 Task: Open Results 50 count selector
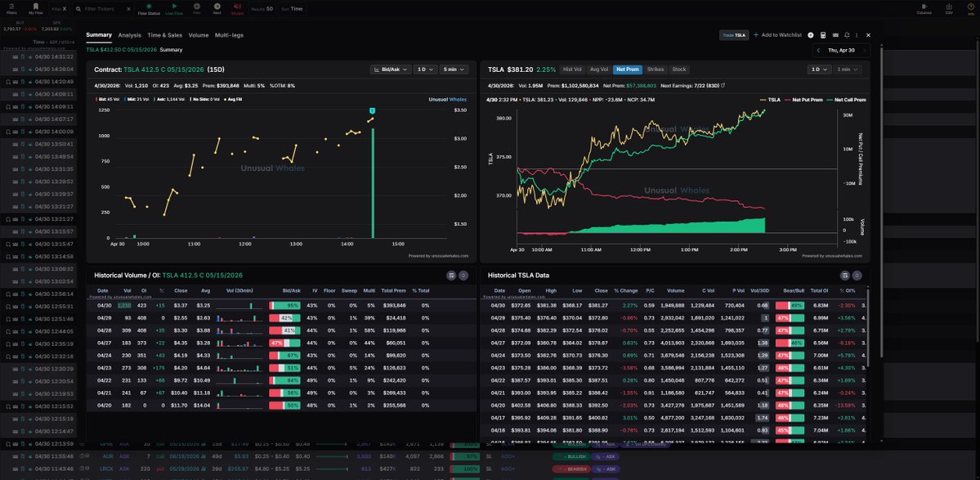(x=262, y=9)
